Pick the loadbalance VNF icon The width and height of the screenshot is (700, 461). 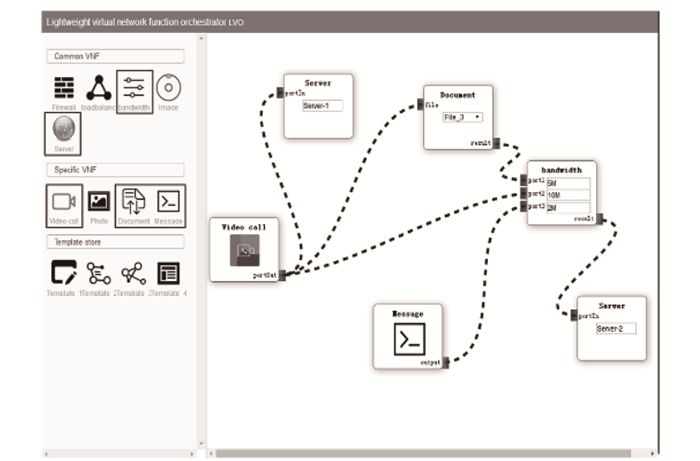coord(98,88)
